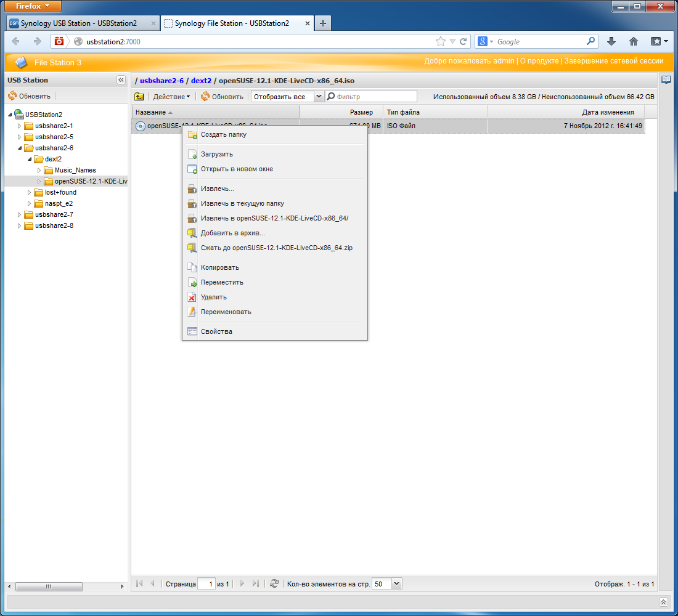Sort by the Размер column header
The image size is (678, 616).
tap(341, 112)
